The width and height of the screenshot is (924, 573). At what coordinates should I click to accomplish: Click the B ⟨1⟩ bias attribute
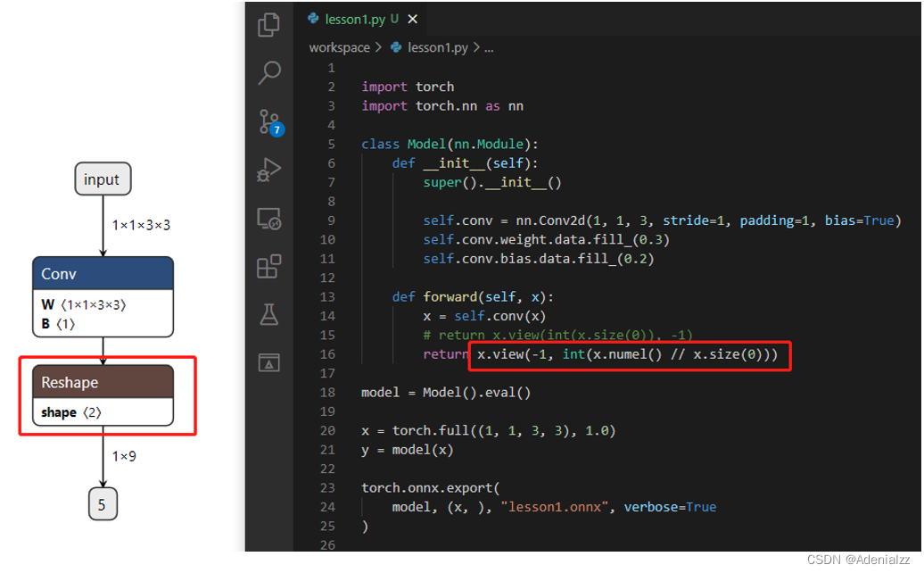(x=58, y=324)
